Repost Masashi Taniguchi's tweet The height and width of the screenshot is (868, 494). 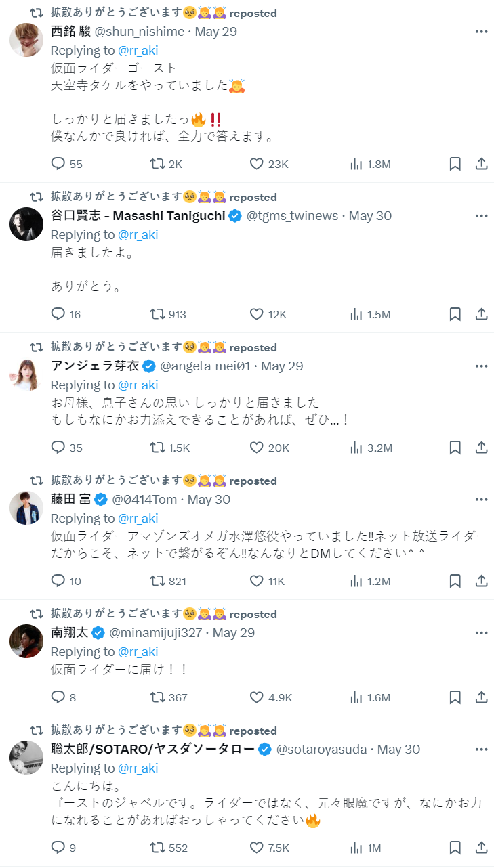tap(157, 314)
